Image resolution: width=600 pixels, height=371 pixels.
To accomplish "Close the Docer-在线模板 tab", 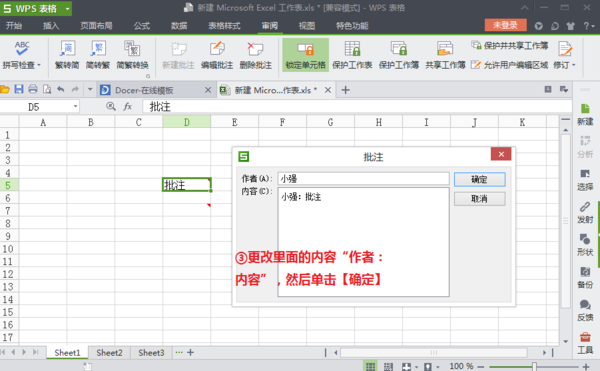I will tap(208, 90).
